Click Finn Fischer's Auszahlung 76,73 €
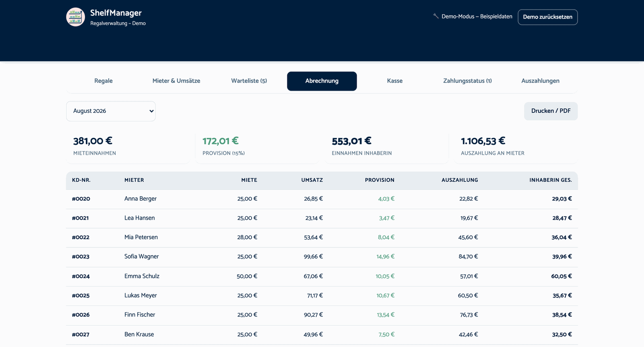 point(469,315)
